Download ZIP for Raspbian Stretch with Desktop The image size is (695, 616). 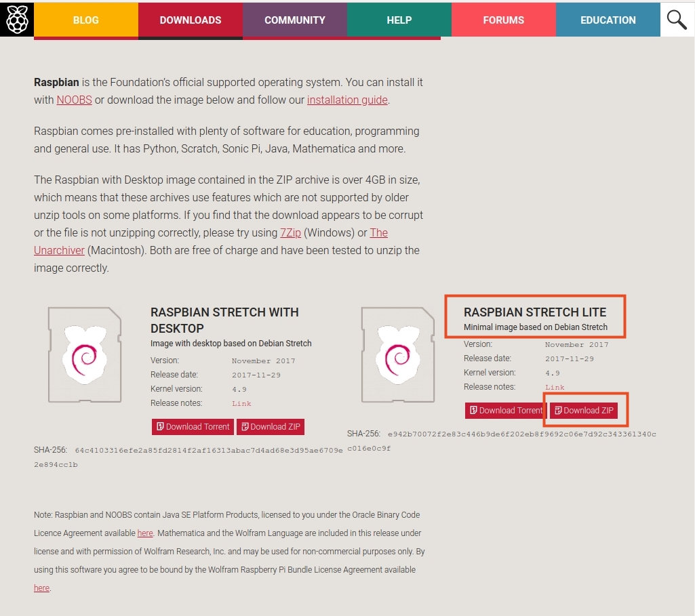271,427
